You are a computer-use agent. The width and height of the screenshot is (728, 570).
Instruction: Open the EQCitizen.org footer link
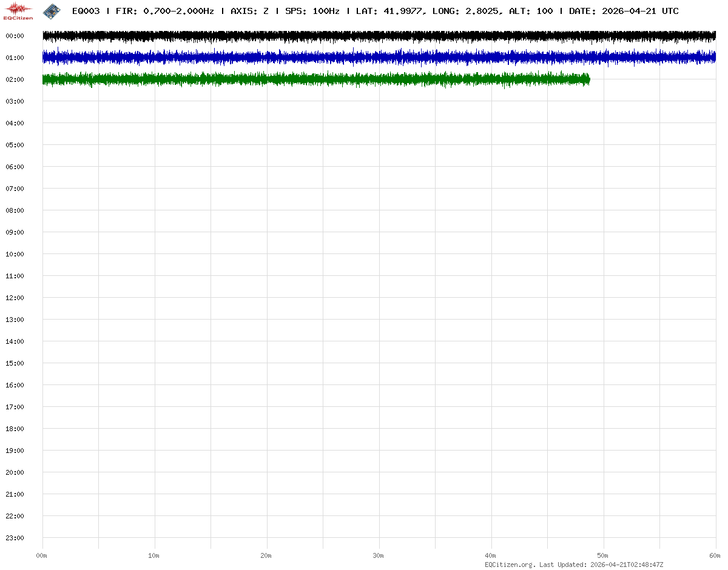(x=510, y=565)
